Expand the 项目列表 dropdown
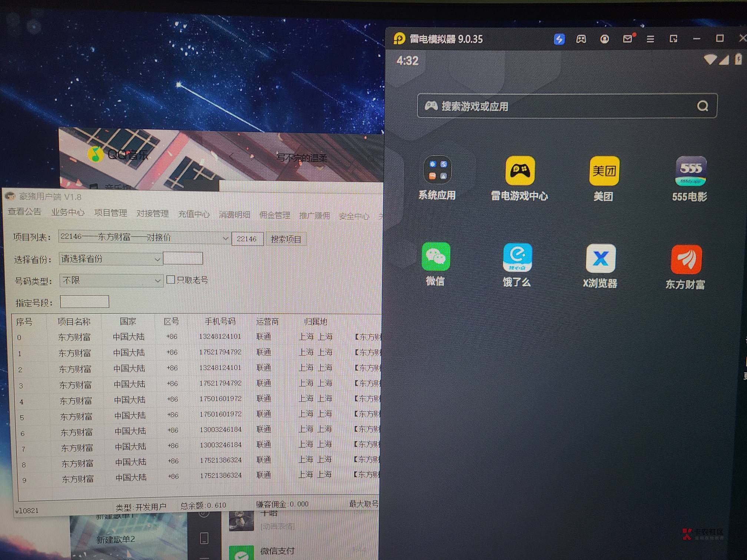Image resolution: width=747 pixels, height=560 pixels. tap(225, 238)
